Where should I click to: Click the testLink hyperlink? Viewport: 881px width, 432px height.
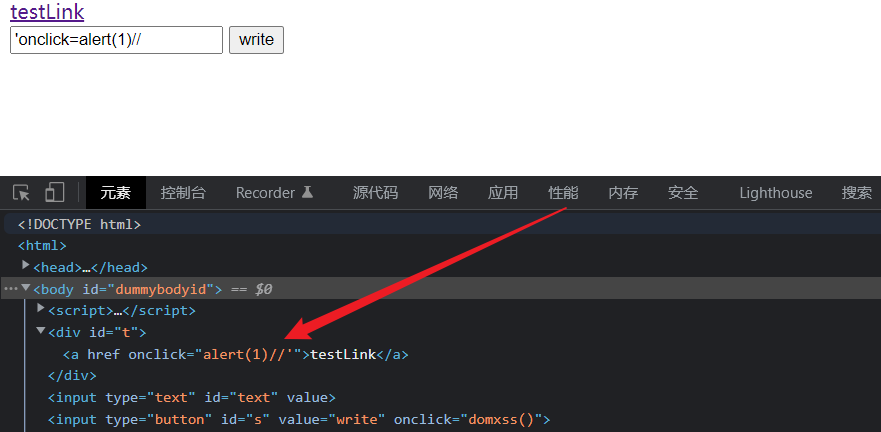pyautogui.click(x=47, y=12)
